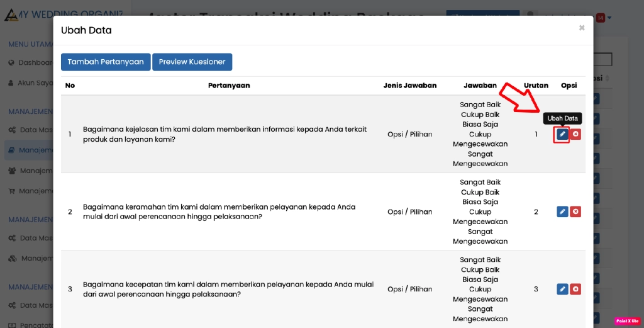Click Opsi / Pilihan in the kejelasan row
Image resolution: width=644 pixels, height=328 pixels.
(410, 134)
